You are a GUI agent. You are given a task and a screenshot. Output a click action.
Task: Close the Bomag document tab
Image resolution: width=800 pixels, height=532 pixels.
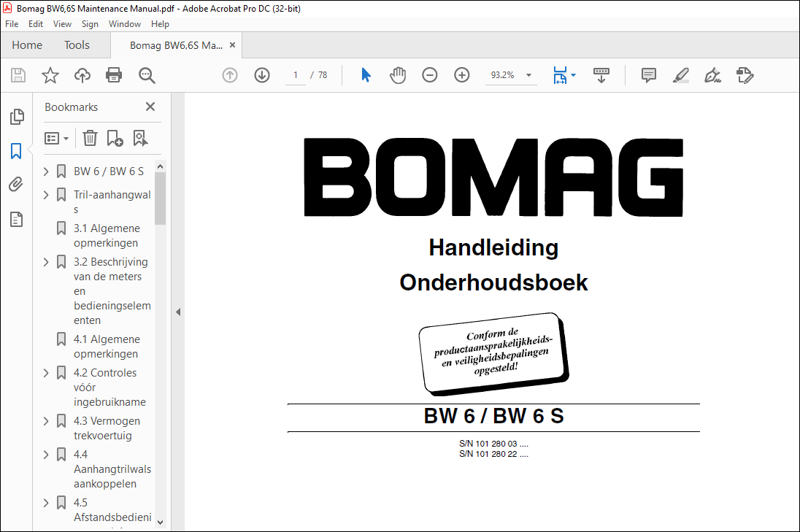click(x=232, y=45)
